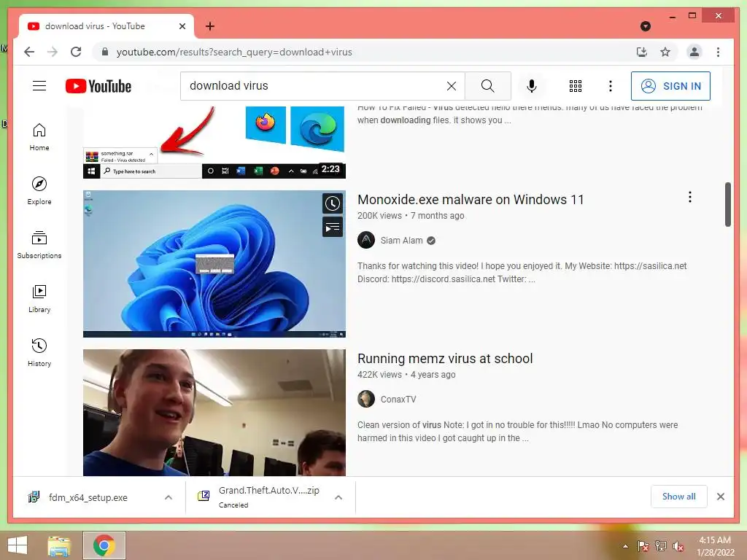Open Monoxide.exe video thumbnail
The height and width of the screenshot is (560, 747).
214,264
